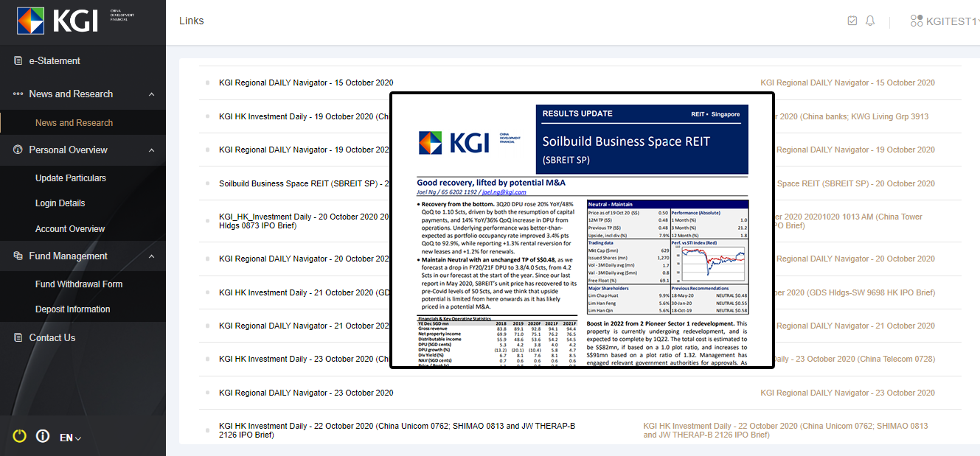
Task: Open KGI Regional DAILY Navigator 15 October 2020
Action: pyautogui.click(x=306, y=83)
